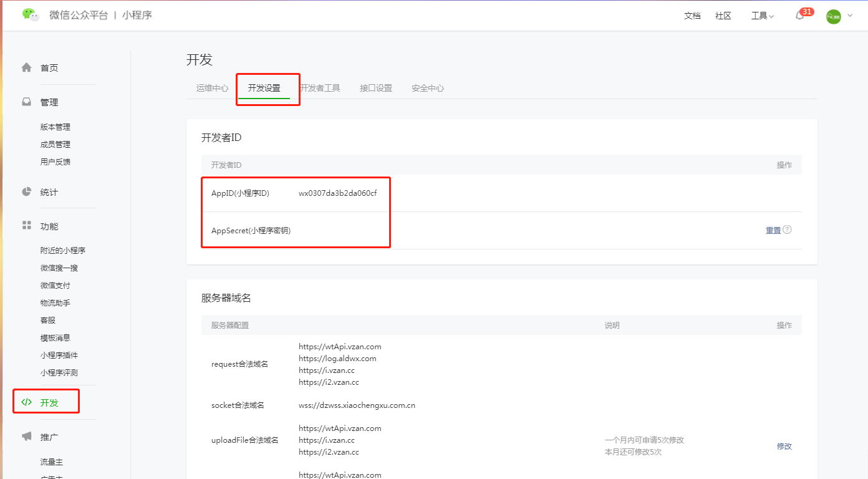Switch to the 接口设置 tab

(376, 88)
